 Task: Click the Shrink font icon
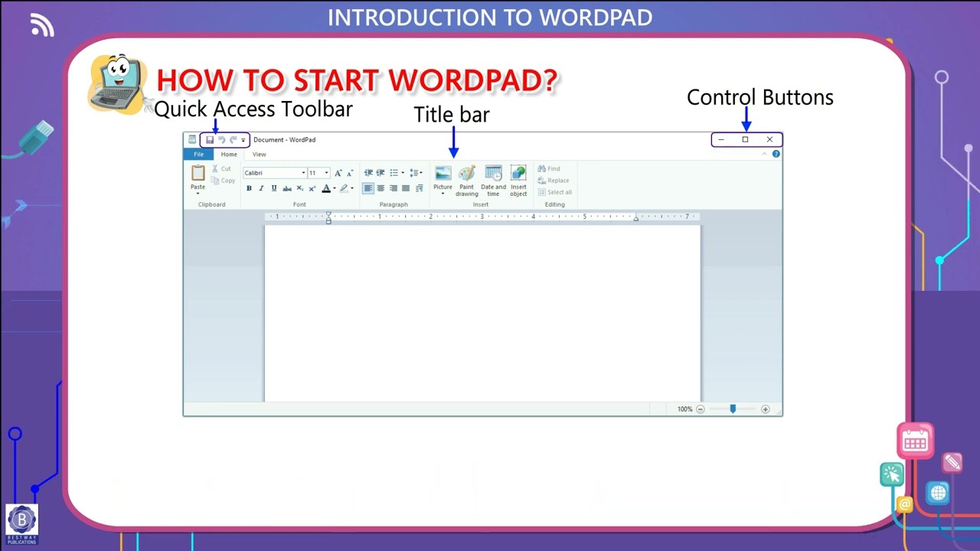coord(351,173)
